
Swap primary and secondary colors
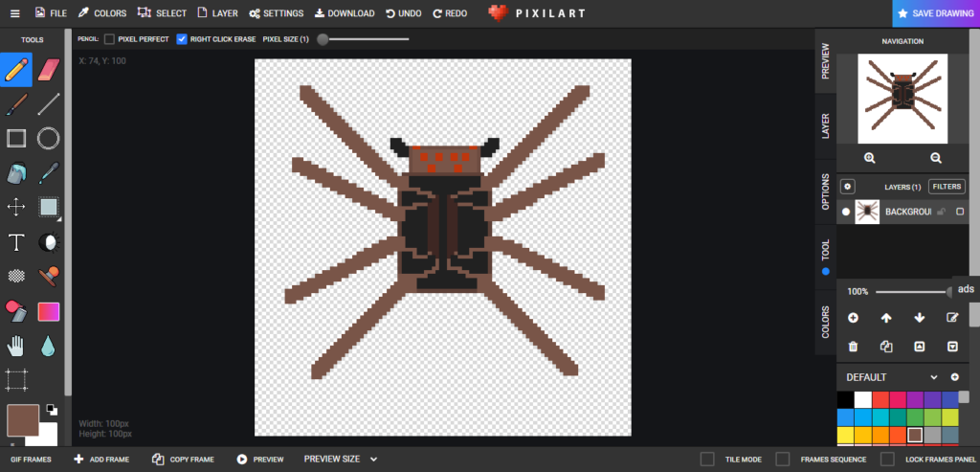pos(52,410)
